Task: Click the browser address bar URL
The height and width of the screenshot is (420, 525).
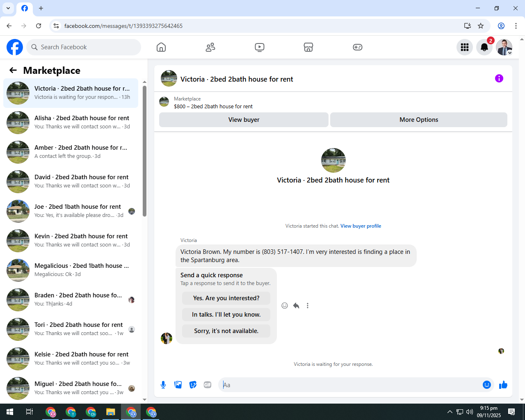Action: coord(123,26)
